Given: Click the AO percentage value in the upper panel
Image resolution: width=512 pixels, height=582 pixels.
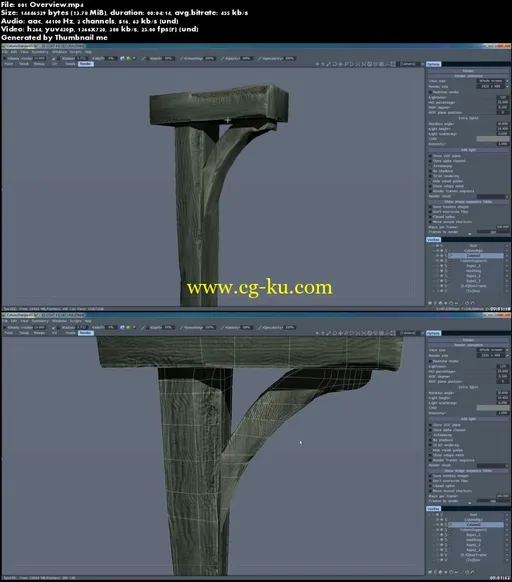Looking at the screenshot, I should coord(502,102).
